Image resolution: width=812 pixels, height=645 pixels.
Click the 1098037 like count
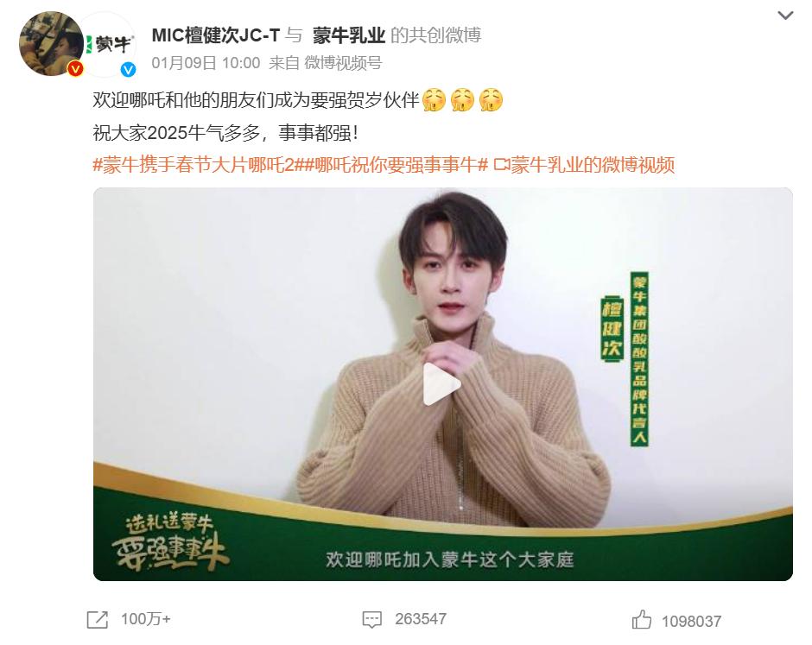click(691, 621)
